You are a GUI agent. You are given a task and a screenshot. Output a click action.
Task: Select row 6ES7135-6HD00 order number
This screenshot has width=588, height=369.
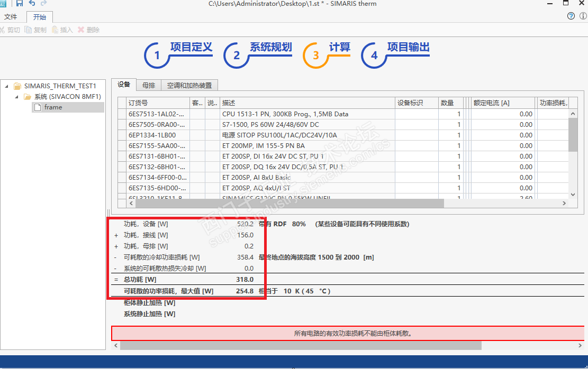click(x=157, y=188)
